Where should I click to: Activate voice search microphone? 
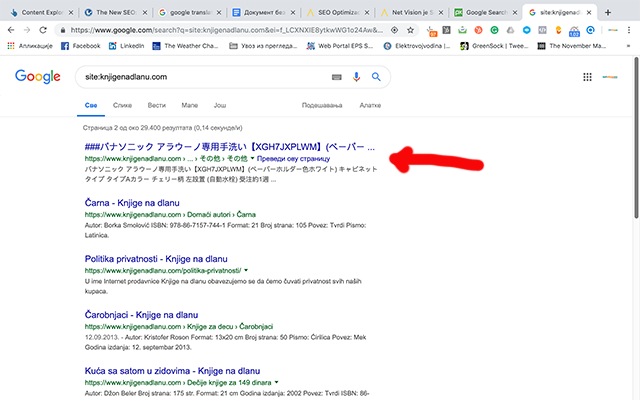(x=357, y=77)
